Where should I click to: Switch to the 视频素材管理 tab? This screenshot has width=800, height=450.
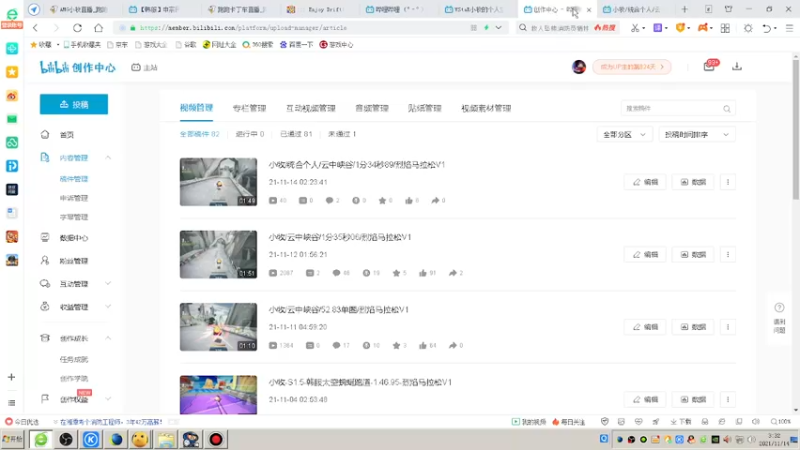486,108
